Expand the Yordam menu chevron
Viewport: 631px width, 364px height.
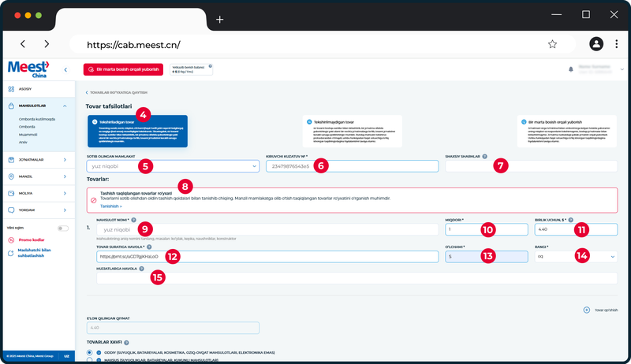click(x=65, y=210)
